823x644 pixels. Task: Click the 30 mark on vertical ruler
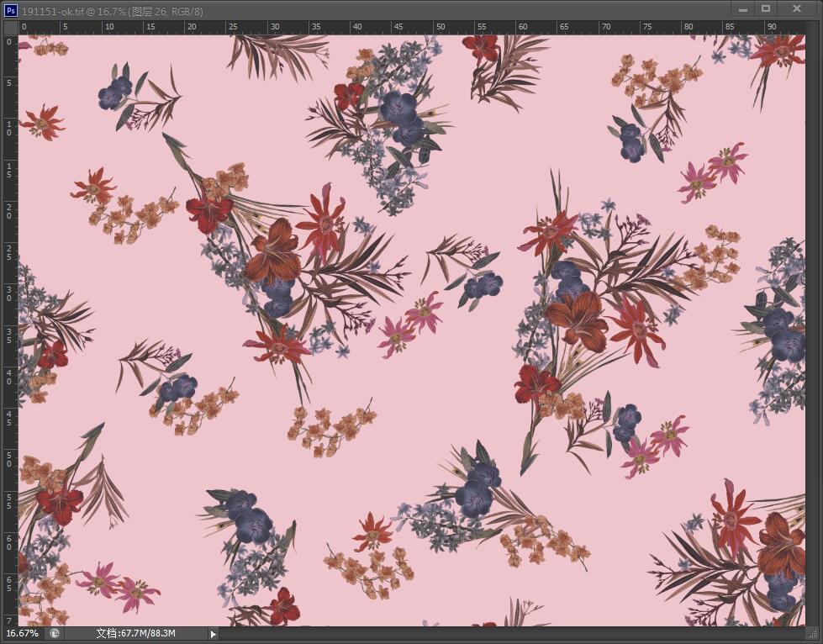(x=9, y=293)
